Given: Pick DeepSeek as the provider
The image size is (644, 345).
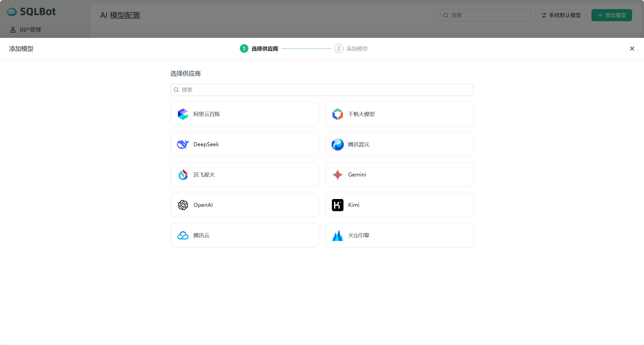Looking at the screenshot, I should coord(245,144).
